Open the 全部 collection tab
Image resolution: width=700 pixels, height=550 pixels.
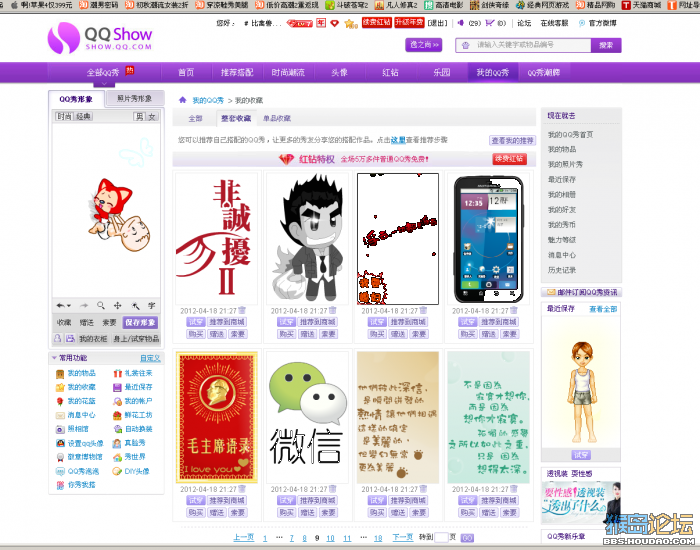(x=195, y=118)
